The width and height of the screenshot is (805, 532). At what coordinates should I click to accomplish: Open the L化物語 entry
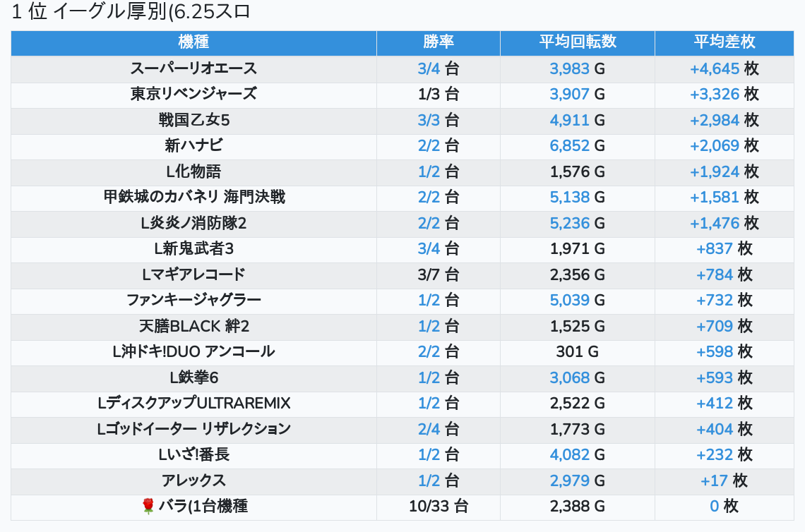coord(193,171)
